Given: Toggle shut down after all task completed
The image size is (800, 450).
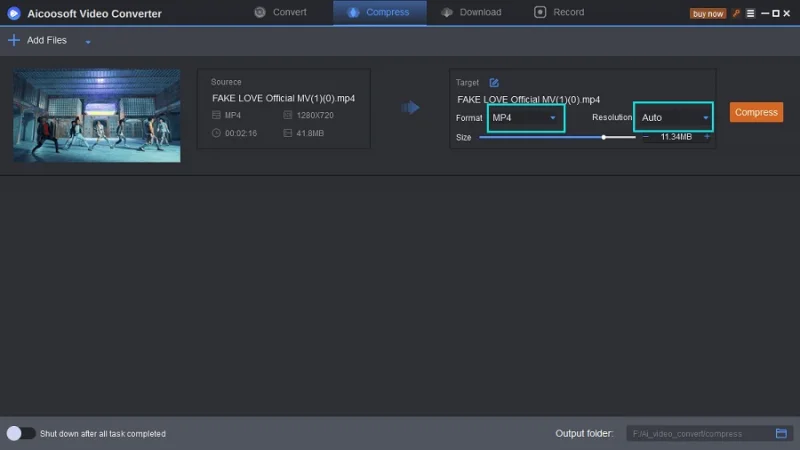Looking at the screenshot, I should coord(20,433).
